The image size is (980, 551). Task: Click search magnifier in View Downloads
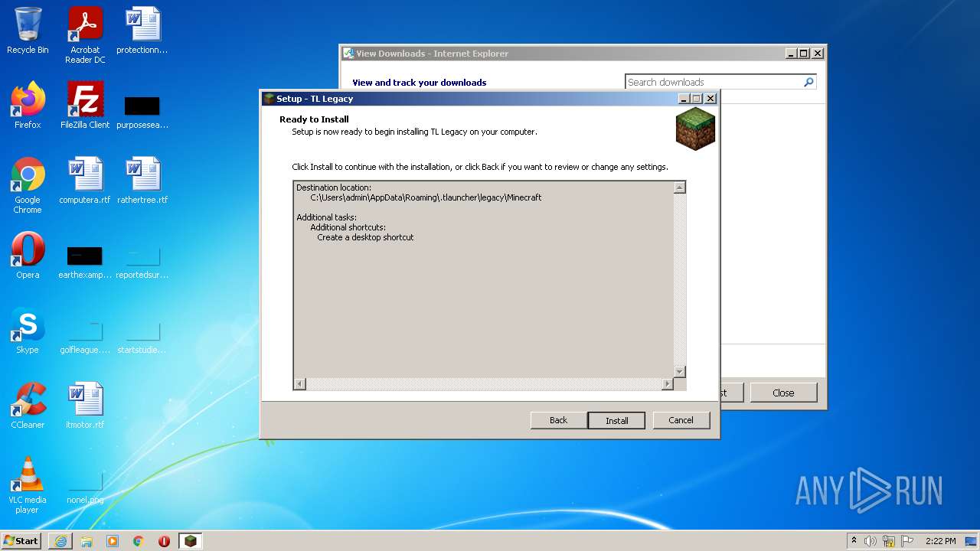pos(808,82)
